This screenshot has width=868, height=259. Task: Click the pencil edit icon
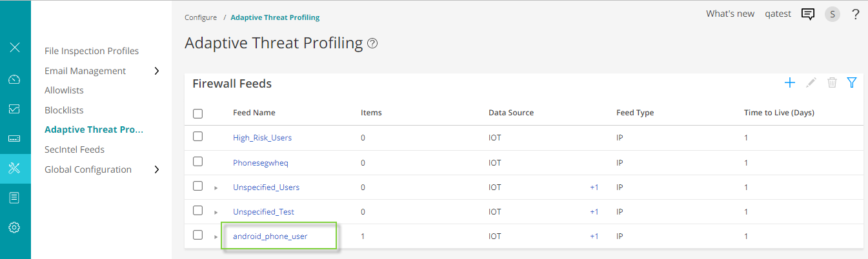pyautogui.click(x=811, y=82)
